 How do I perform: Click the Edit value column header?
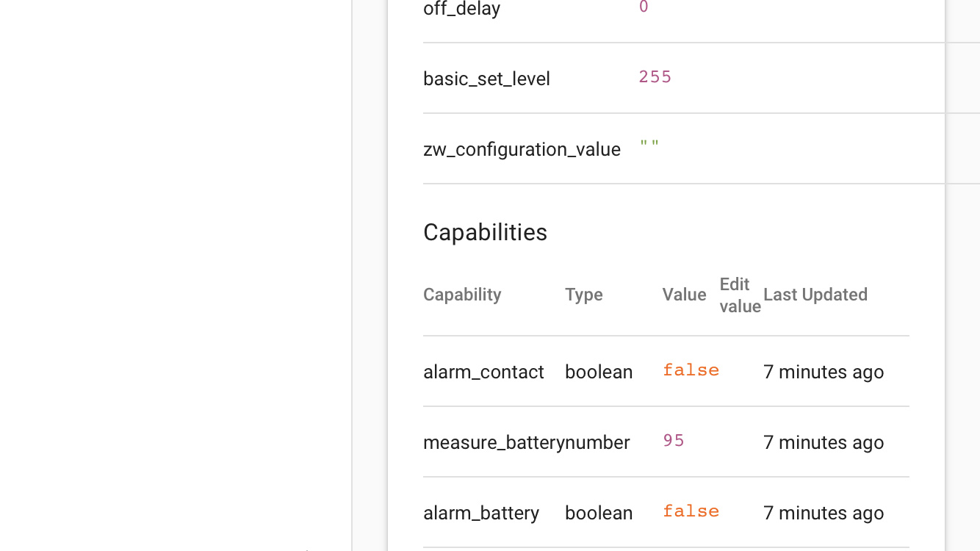pos(739,295)
